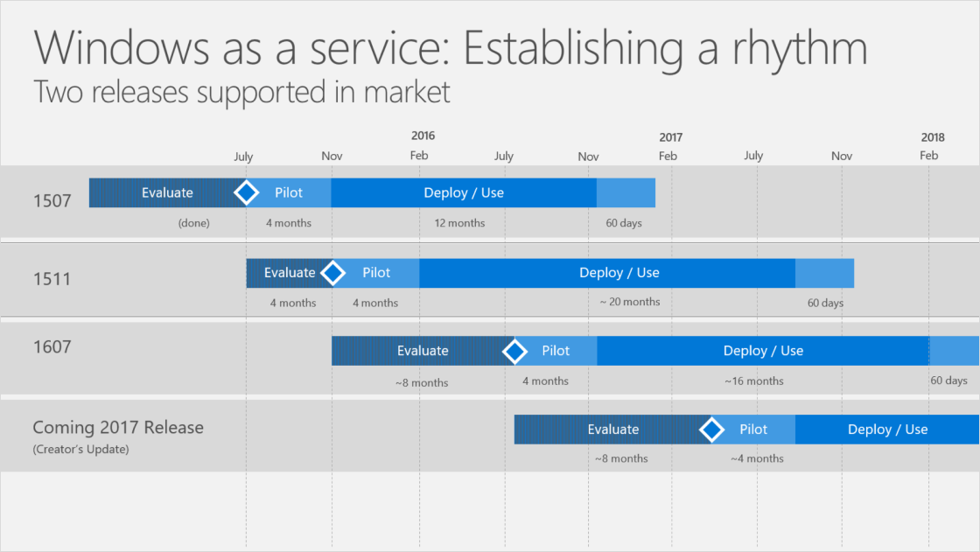Viewport: 980px width, 552px height.
Task: Select the Deploy / Use bar in 1511 row
Action: point(607,273)
